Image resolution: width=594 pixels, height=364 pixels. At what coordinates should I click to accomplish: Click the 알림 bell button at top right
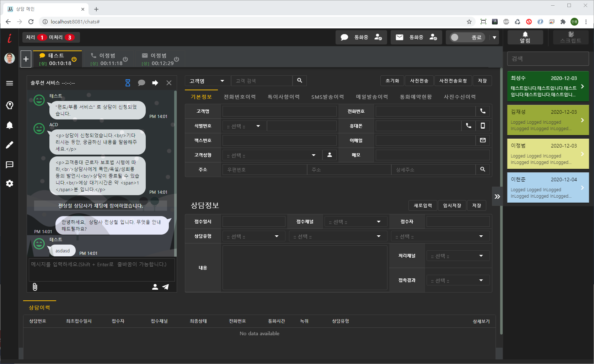(x=525, y=37)
